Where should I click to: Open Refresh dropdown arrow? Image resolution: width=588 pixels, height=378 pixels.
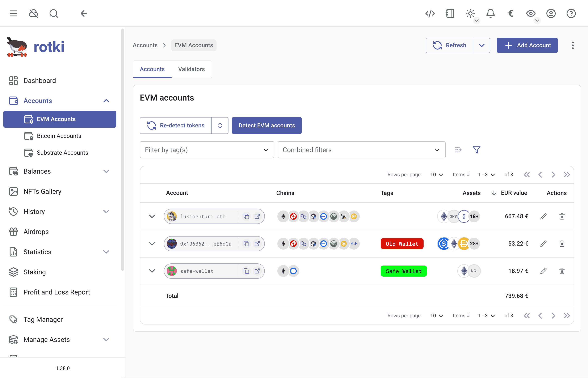[x=482, y=45]
